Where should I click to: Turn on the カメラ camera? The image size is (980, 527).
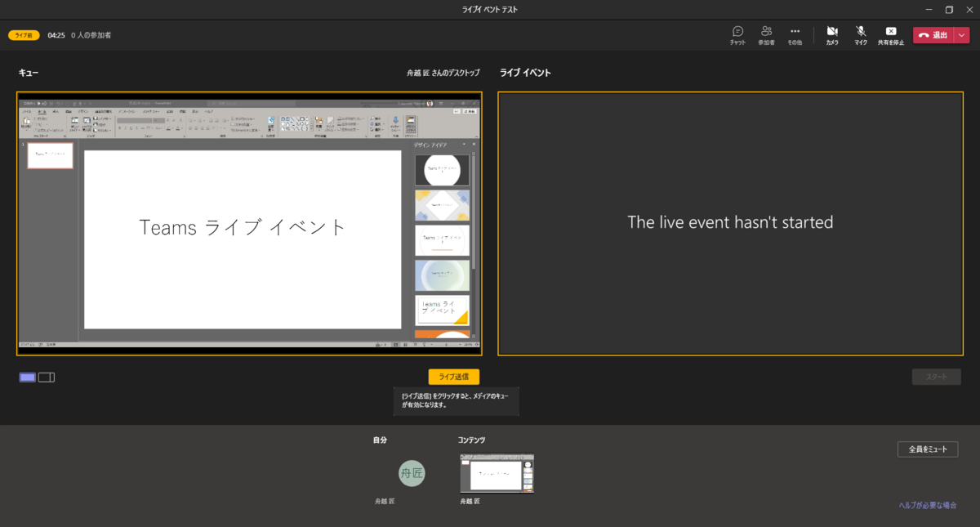coord(832,35)
